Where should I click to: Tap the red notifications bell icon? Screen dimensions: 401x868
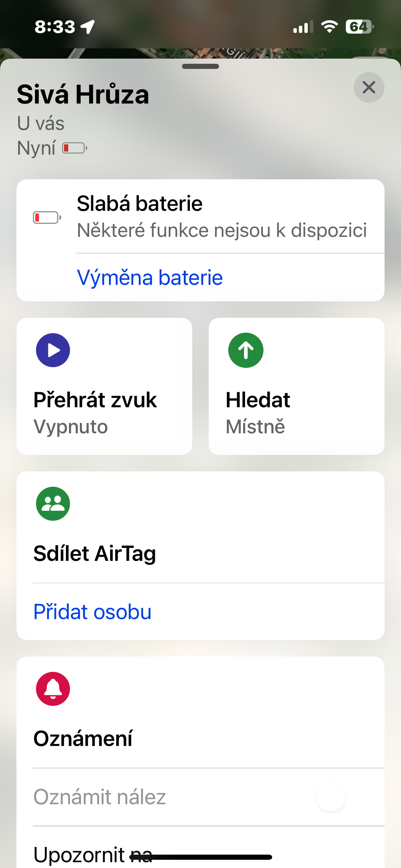(x=53, y=689)
